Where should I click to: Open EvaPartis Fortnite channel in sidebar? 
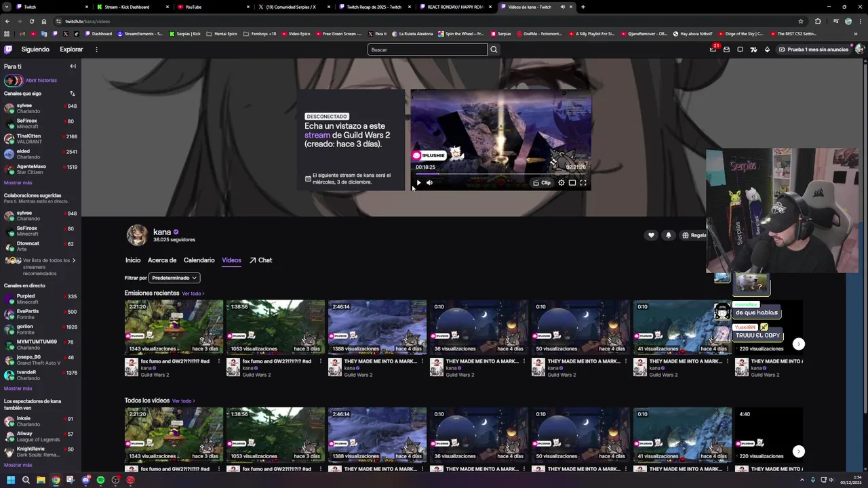click(x=41, y=314)
